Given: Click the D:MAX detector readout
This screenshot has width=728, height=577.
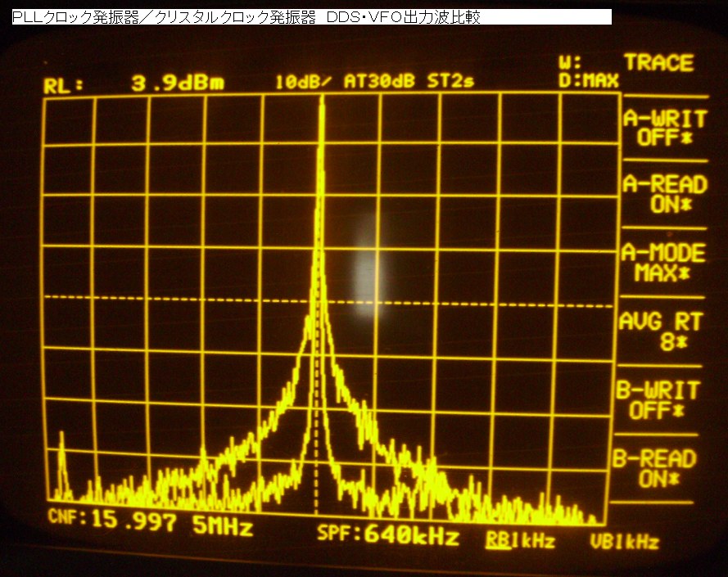Looking at the screenshot, I should coord(589,81).
